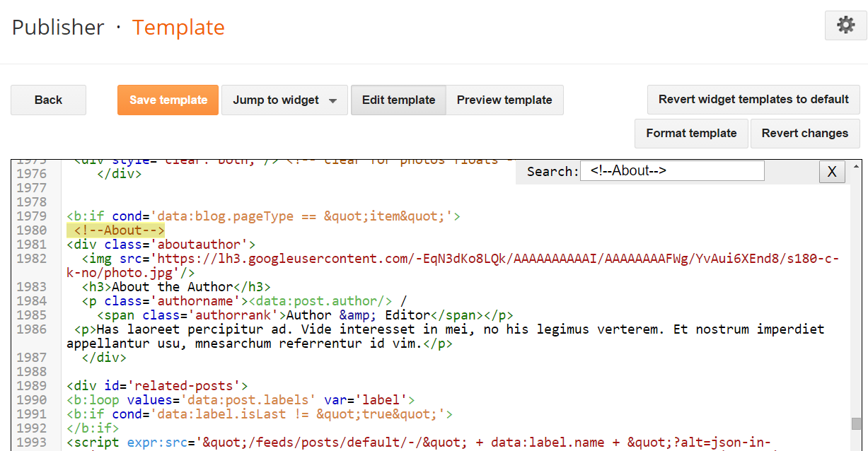Grab the editor's vertical scrollbar thumb
The width and height of the screenshot is (868, 451).
856,423
